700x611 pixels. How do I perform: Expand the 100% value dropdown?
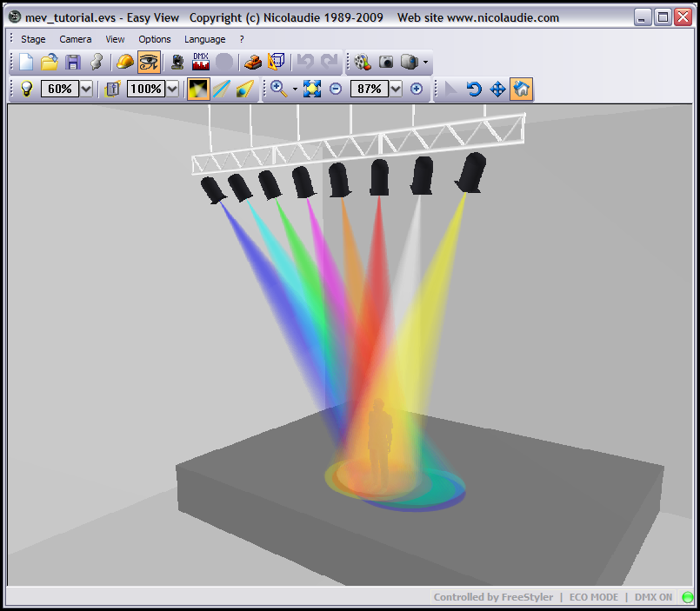point(172,89)
